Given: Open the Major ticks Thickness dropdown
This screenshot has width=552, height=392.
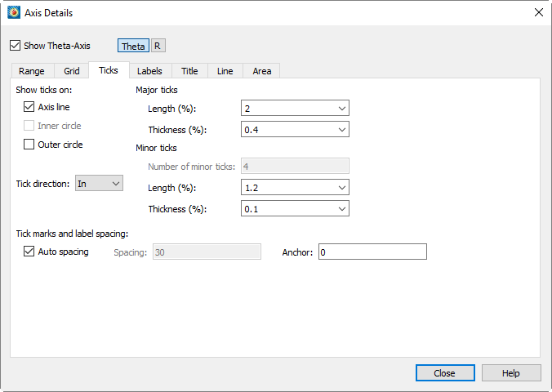Looking at the screenshot, I should point(295,129).
